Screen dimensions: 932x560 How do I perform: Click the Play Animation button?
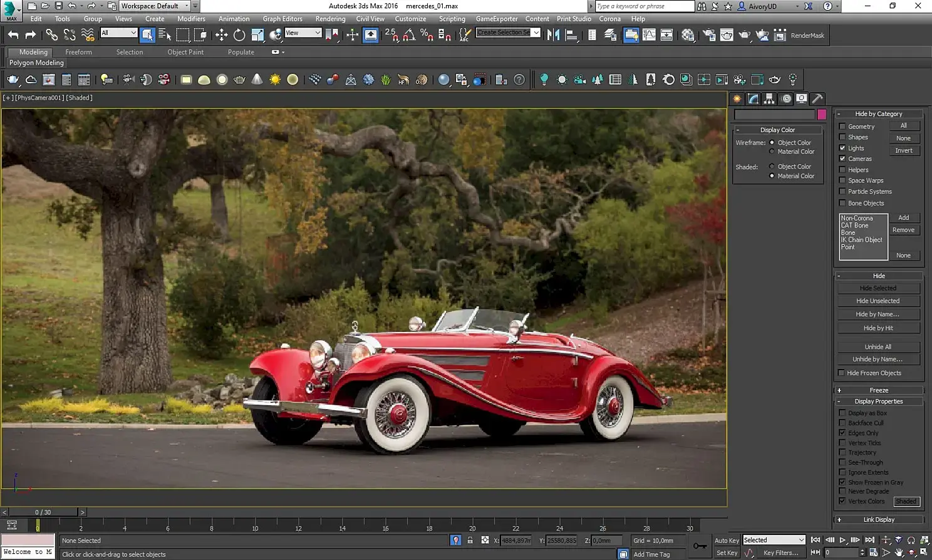coord(842,540)
